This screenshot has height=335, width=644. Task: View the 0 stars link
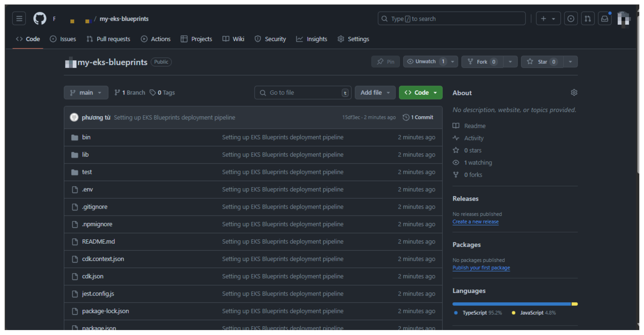point(467,150)
